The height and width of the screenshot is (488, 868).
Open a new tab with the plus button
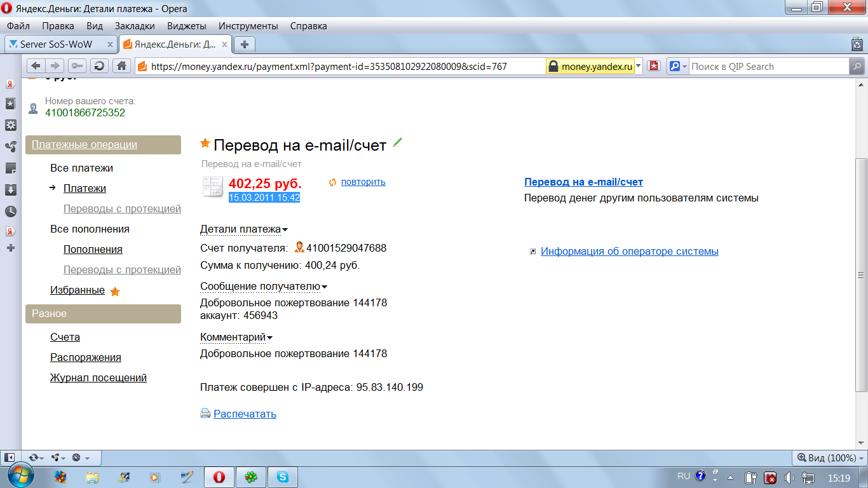245,44
